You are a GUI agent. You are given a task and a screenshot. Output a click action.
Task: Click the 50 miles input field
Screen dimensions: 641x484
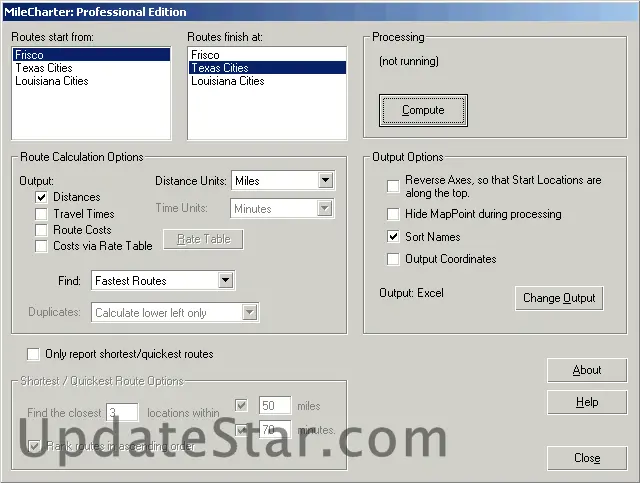pos(275,406)
